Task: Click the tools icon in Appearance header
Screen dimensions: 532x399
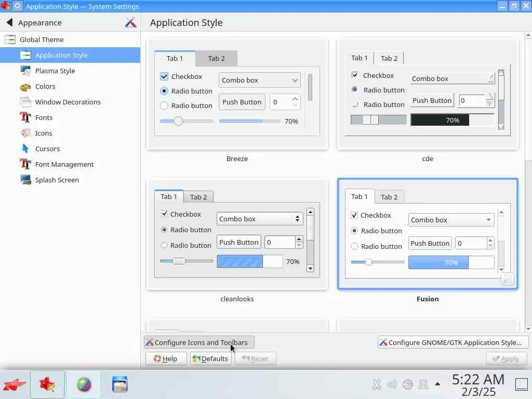Action: click(130, 22)
